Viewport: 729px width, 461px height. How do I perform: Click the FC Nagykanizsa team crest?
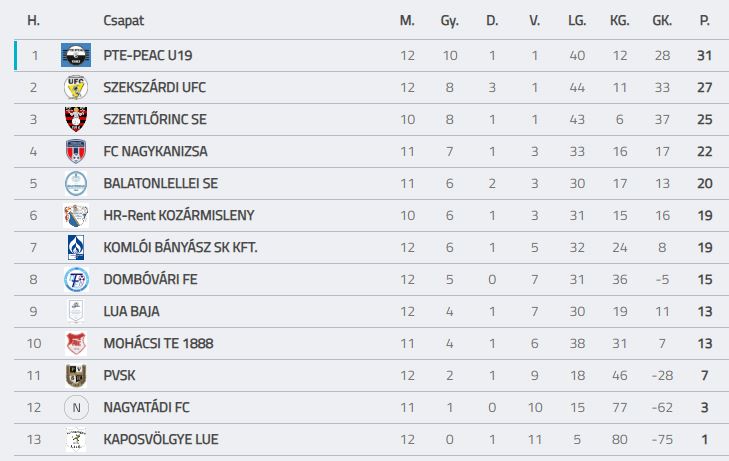click(76, 151)
